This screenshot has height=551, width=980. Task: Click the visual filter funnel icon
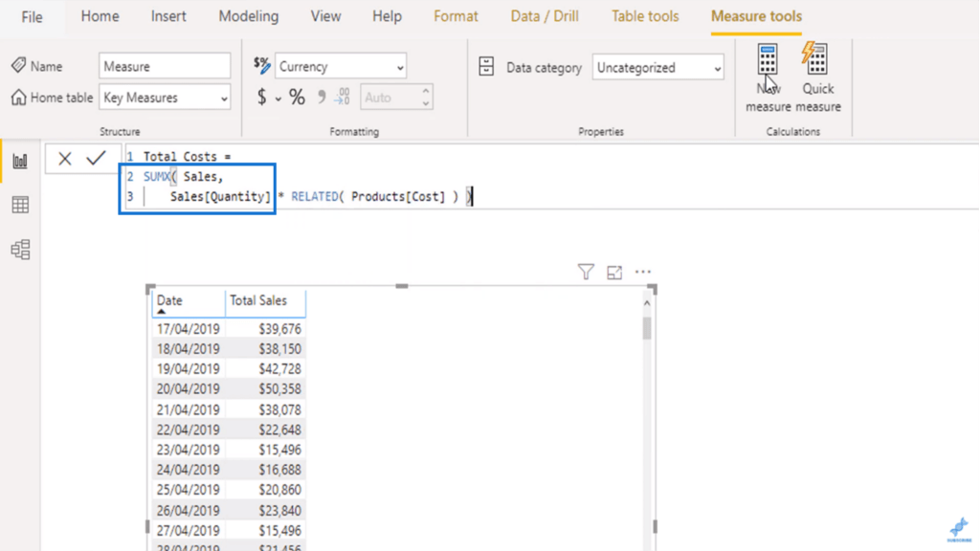coord(586,272)
